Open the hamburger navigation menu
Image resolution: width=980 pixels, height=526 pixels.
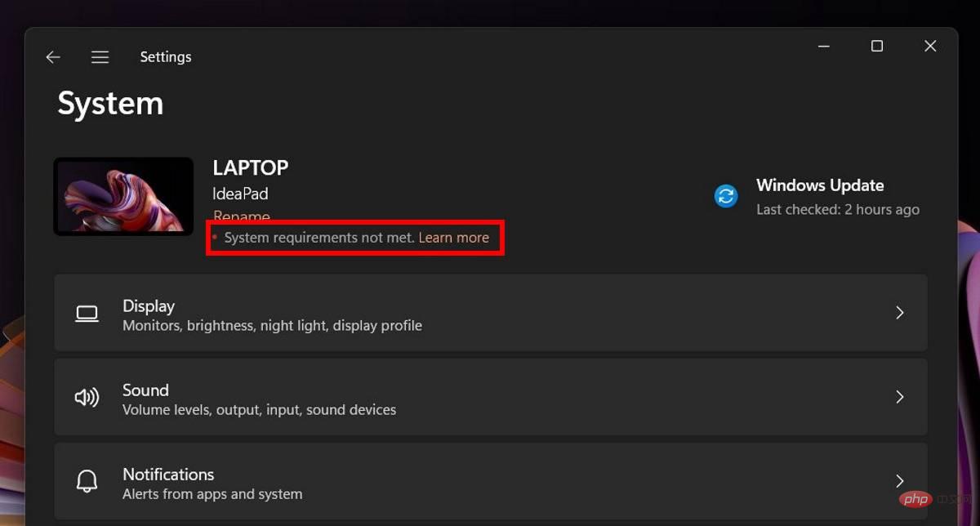point(100,57)
